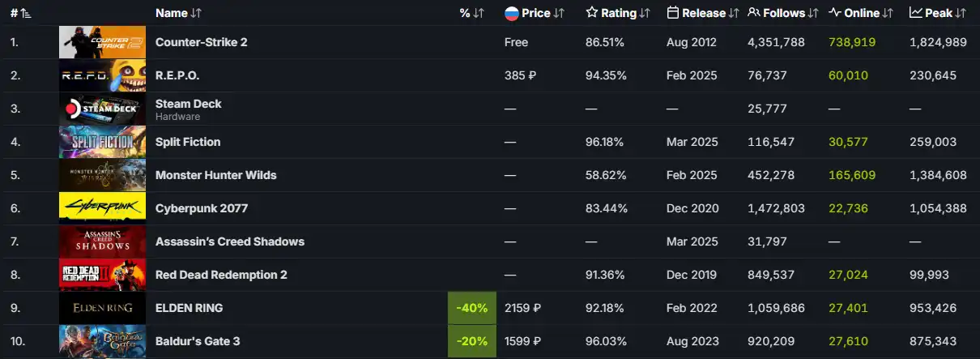Click the pulse icon beside Online

835,13
